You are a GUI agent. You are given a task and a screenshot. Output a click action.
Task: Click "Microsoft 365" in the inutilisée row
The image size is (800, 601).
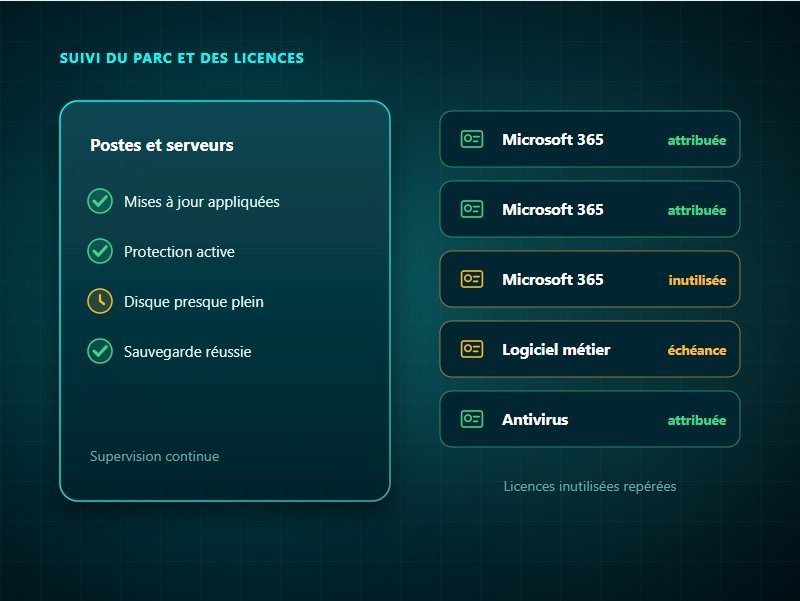(553, 280)
